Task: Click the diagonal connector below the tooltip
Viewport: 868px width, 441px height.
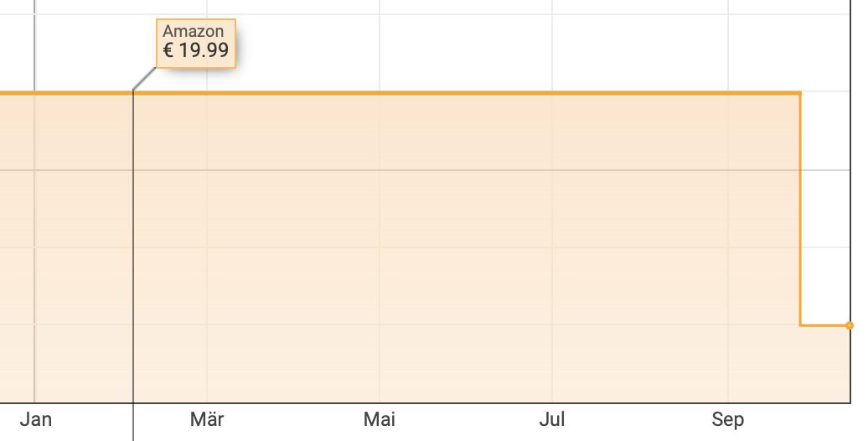Action: [x=144, y=78]
